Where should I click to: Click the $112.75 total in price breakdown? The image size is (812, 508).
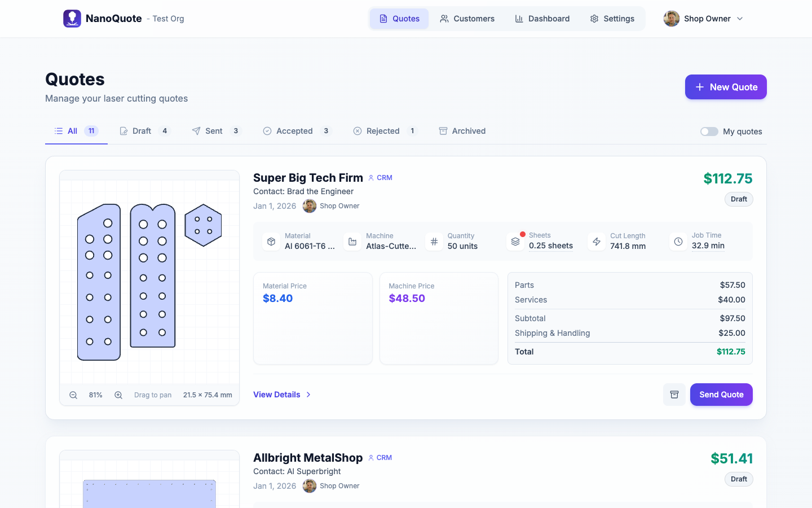731,352
